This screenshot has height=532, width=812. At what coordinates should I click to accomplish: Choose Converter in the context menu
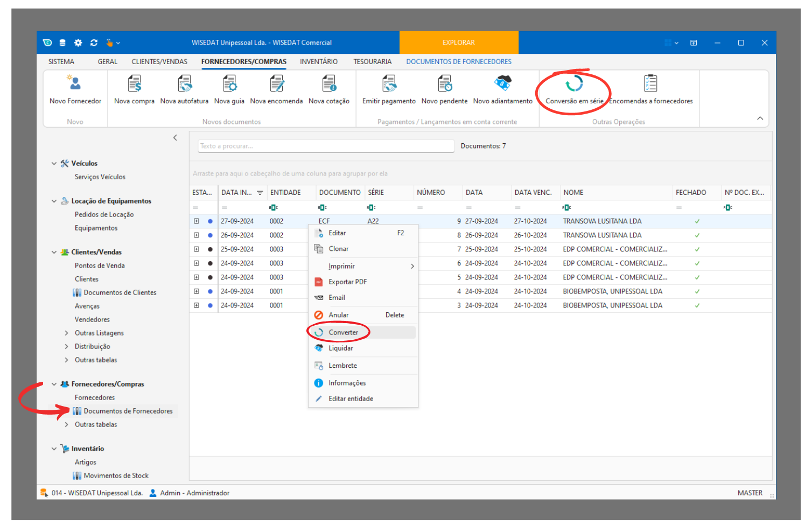tap(343, 332)
